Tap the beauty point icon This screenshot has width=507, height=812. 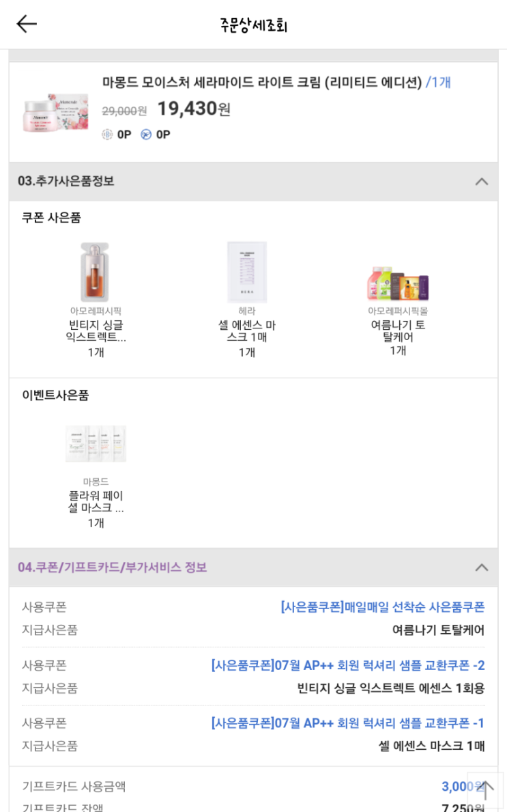[107, 134]
